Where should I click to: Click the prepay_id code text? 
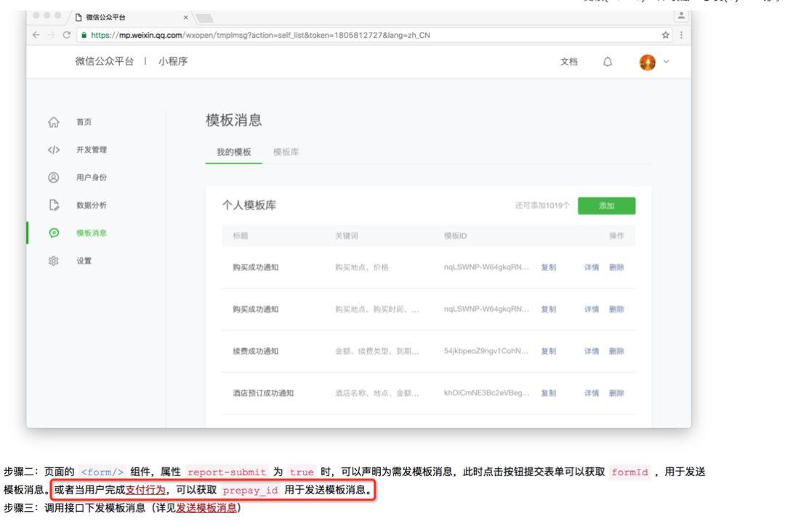[250, 490]
